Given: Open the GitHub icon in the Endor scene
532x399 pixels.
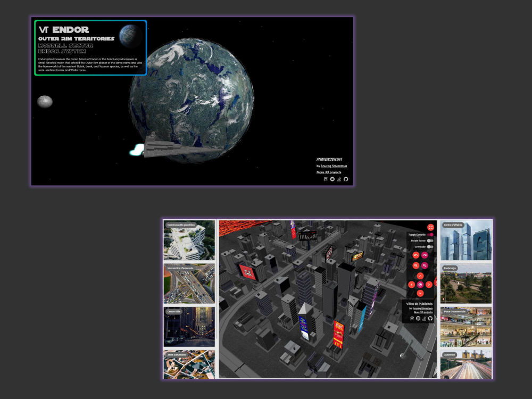Looking at the screenshot, I should click(346, 179).
